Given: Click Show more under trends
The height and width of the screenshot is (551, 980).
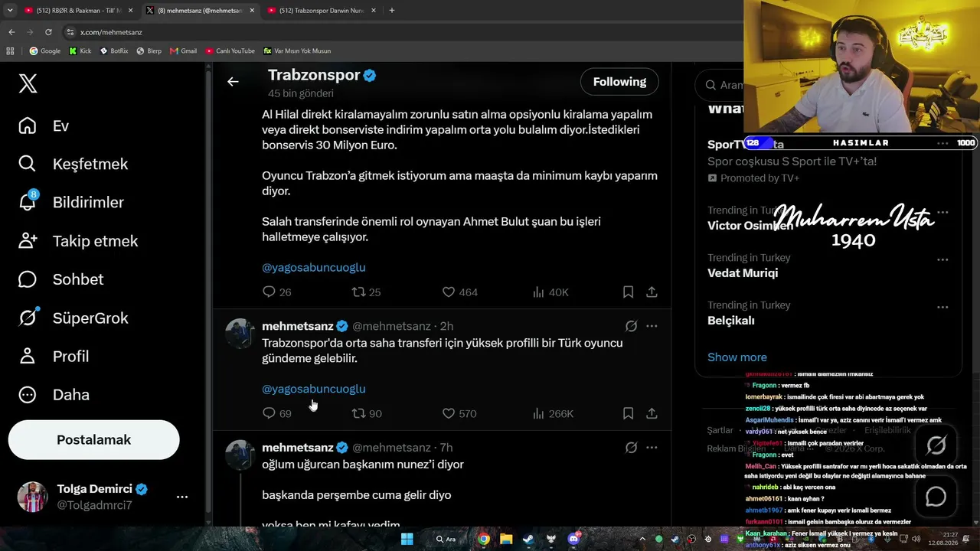Looking at the screenshot, I should tap(737, 357).
